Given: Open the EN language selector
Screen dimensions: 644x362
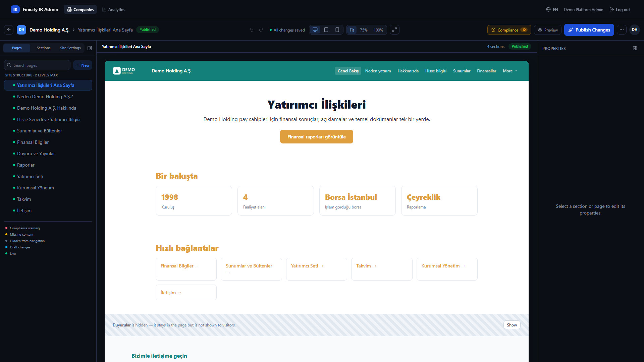Looking at the screenshot, I should (x=552, y=9).
